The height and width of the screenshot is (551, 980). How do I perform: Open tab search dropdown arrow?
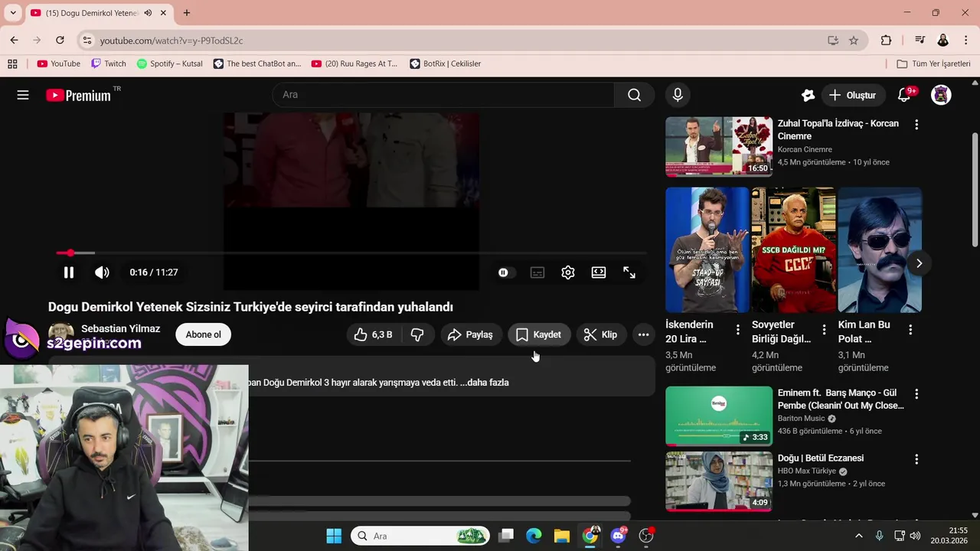12,13
